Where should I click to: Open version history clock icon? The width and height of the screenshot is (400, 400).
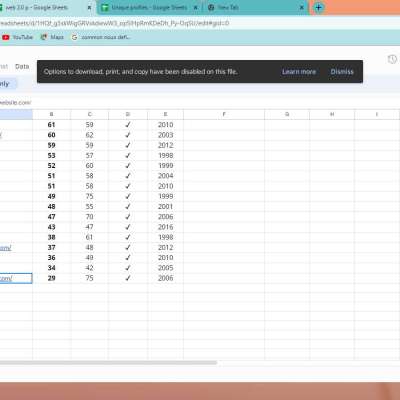pos(392,59)
